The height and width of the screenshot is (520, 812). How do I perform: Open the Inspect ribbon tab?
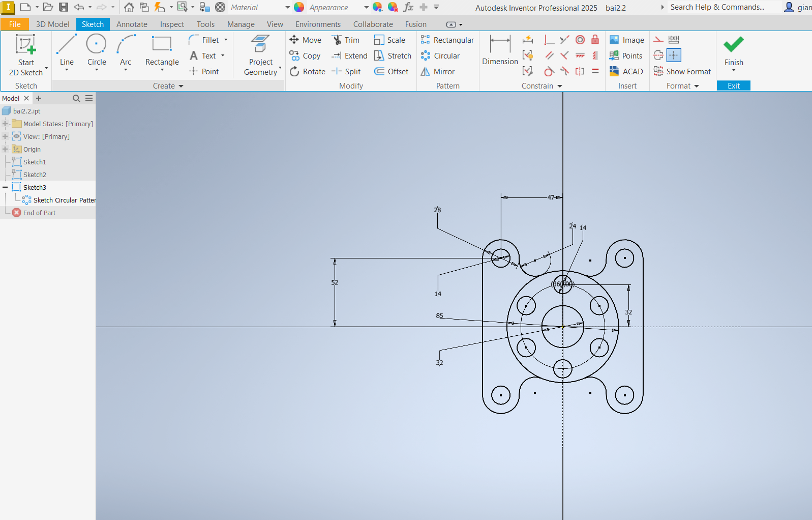pyautogui.click(x=172, y=24)
